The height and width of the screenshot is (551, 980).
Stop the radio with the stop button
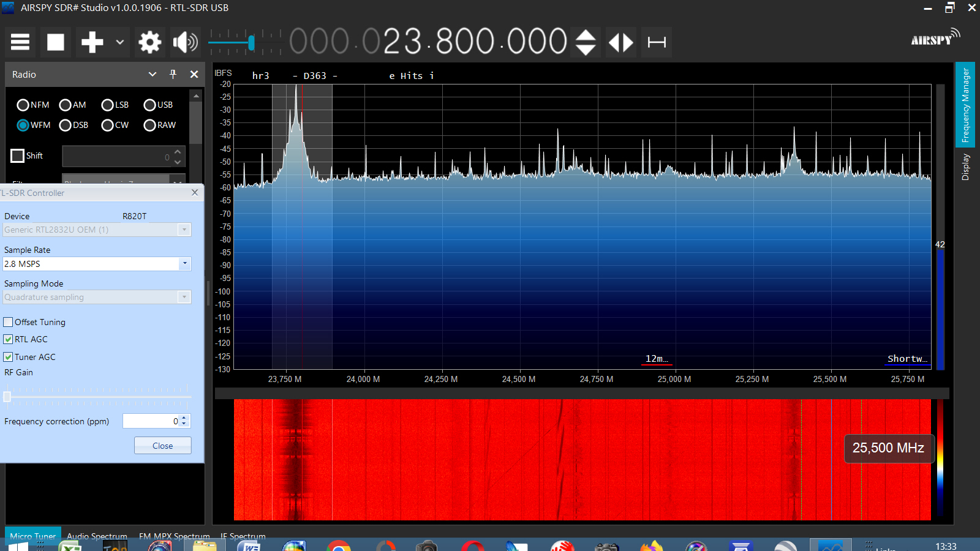[x=56, y=42]
